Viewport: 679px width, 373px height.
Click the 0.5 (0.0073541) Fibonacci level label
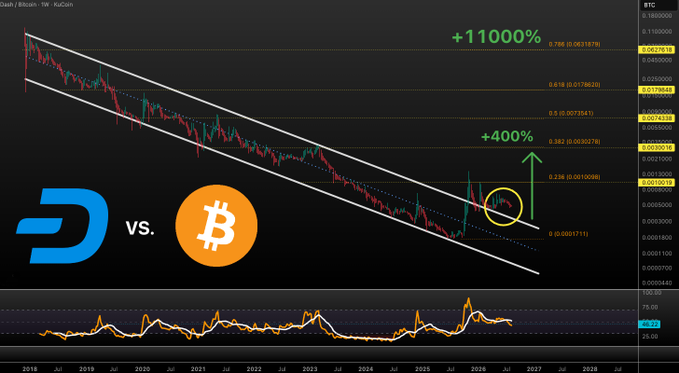571,113
